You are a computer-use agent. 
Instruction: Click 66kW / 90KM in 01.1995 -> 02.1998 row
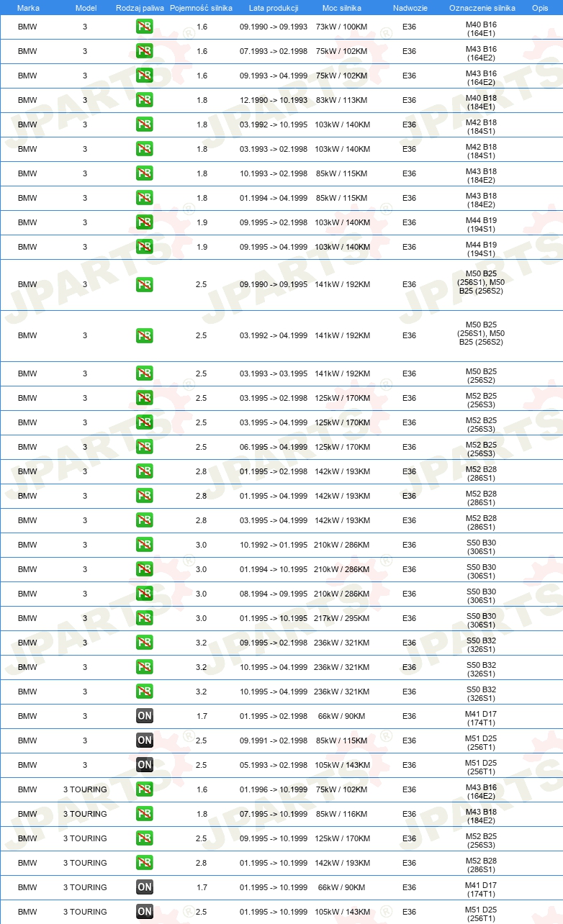(x=341, y=717)
